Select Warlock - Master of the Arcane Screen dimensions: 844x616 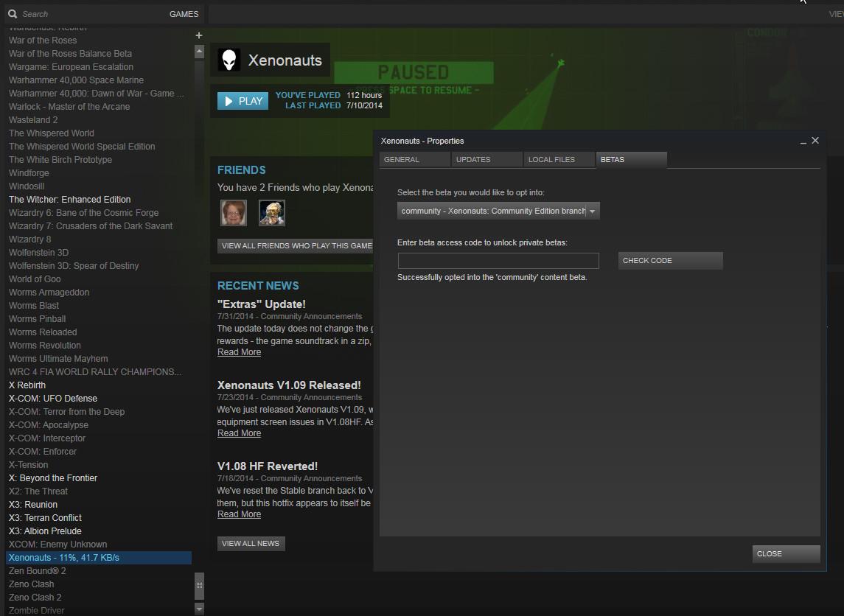pos(69,107)
